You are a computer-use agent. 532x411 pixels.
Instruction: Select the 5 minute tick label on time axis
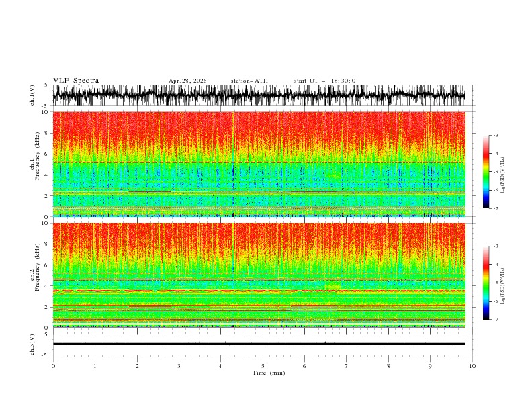[263, 366]
